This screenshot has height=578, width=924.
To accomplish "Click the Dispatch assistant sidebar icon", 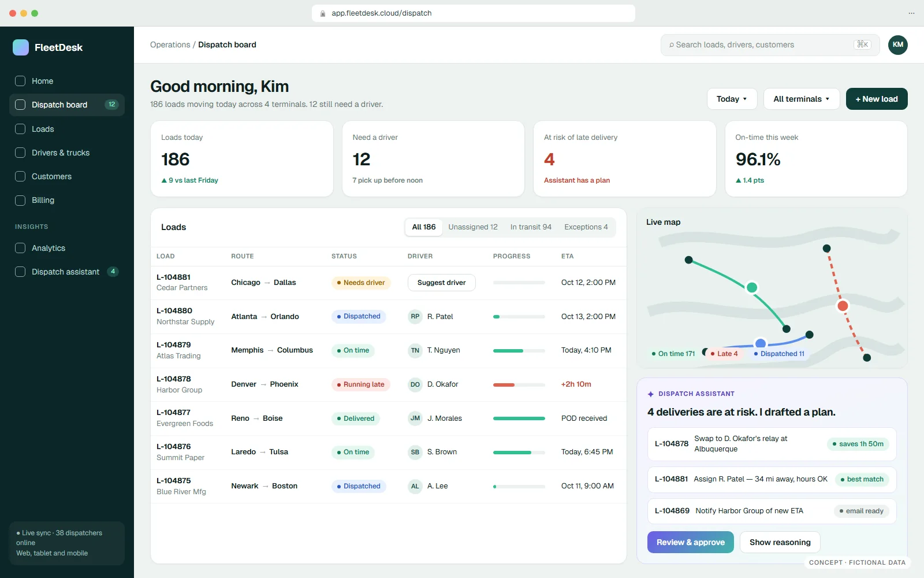I will [20, 272].
